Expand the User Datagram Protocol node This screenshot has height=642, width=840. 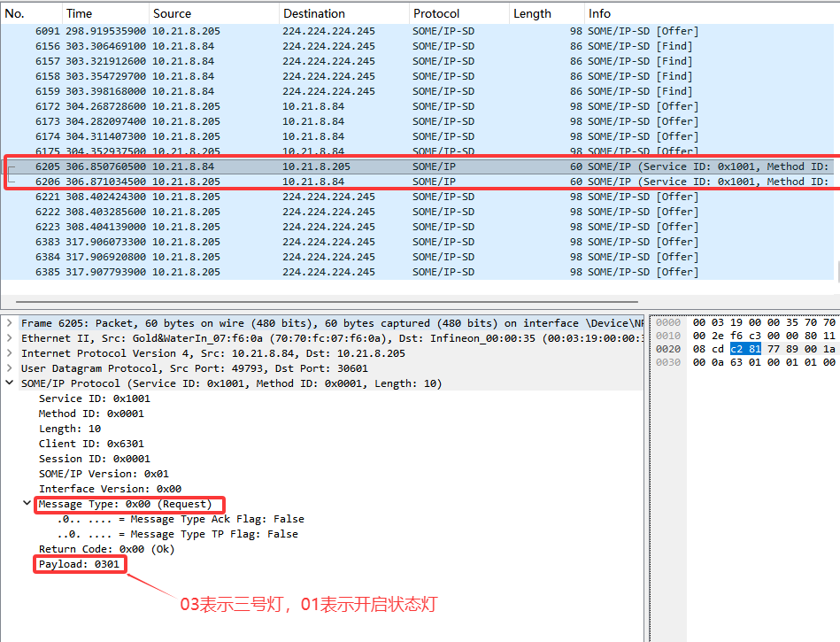[9, 368]
